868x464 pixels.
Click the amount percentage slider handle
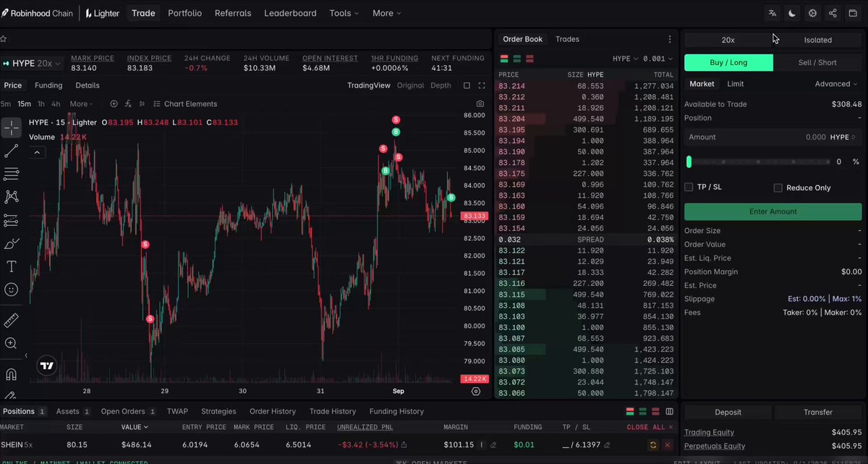pyautogui.click(x=689, y=162)
